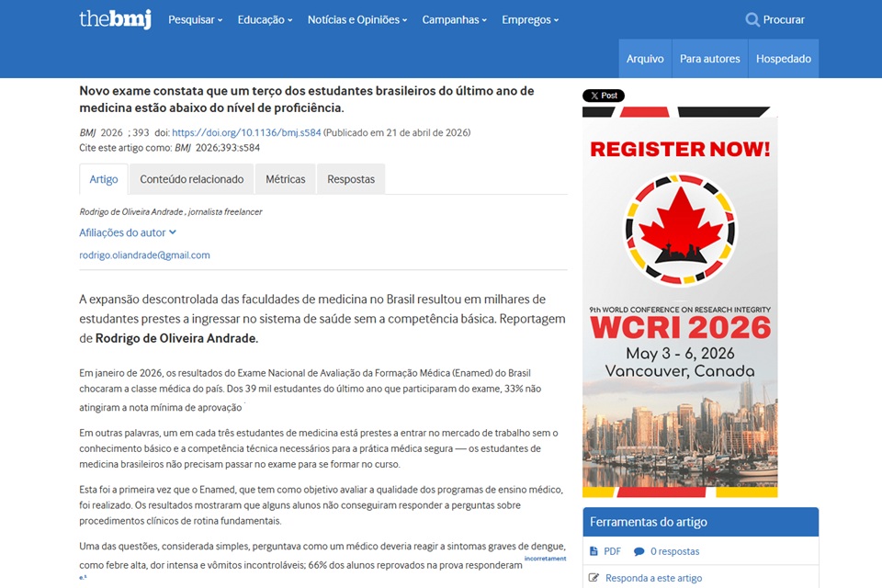Open the Para autores page
The image size is (882, 588).
click(709, 59)
